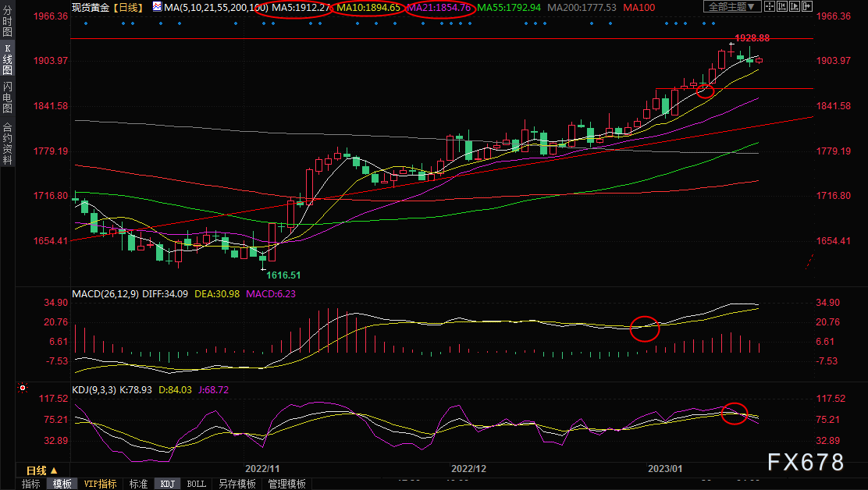Click 管理模板 button
Image resolution: width=868 pixels, height=490 pixels.
[286, 484]
